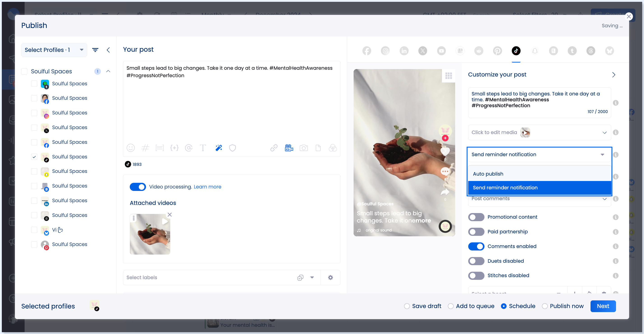Open the Reddit preview icon
Viewport: 644px width, 334px height.
click(479, 51)
